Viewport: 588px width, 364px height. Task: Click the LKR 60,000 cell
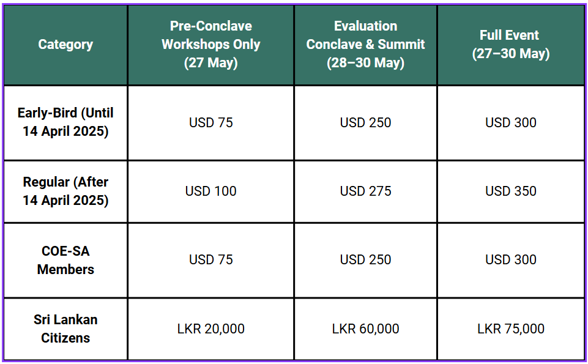click(x=366, y=329)
